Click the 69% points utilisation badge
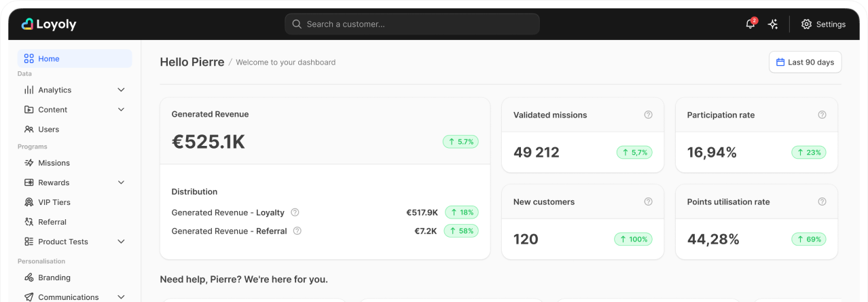This screenshot has height=302, width=868. [x=809, y=240]
